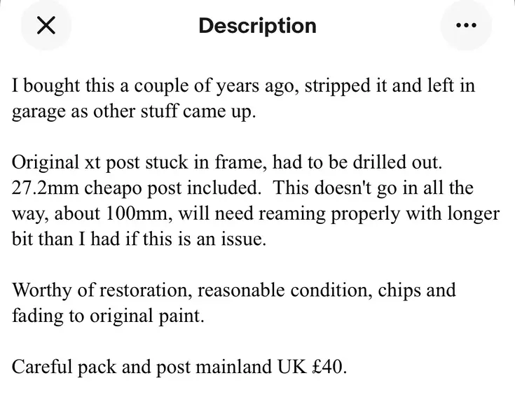This screenshot has height=420, width=515.
Task: Click the line 'bit than I had if this is an issue.'
Action: coord(139,239)
